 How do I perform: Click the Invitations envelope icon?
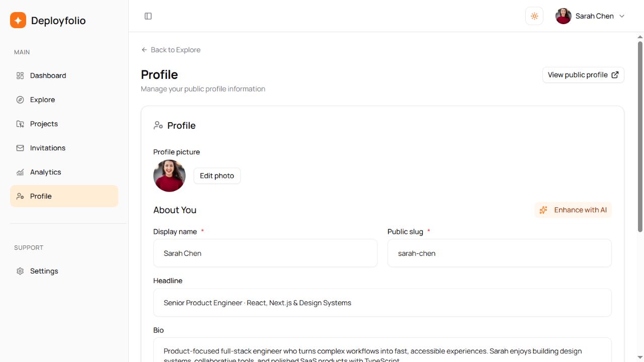[x=20, y=148]
